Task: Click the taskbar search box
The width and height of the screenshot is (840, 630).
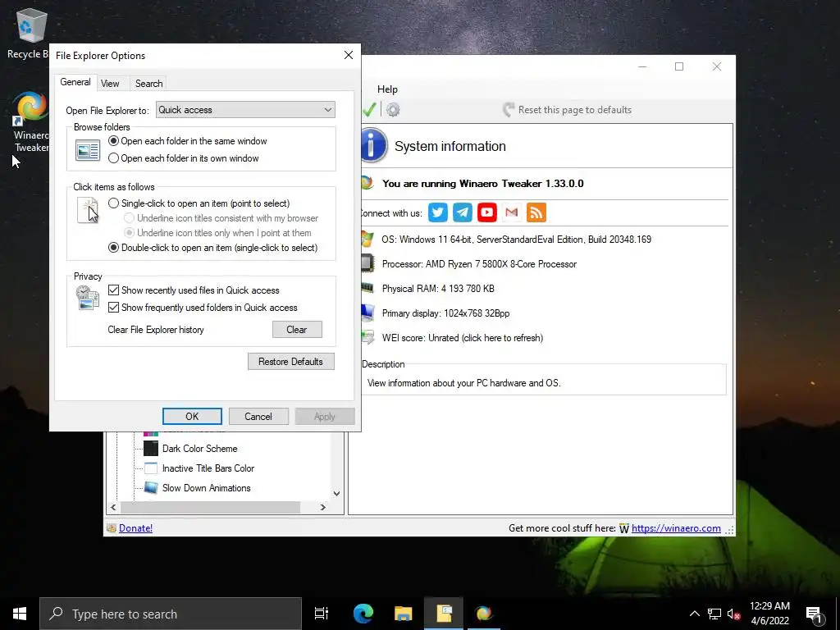Action: 171,614
